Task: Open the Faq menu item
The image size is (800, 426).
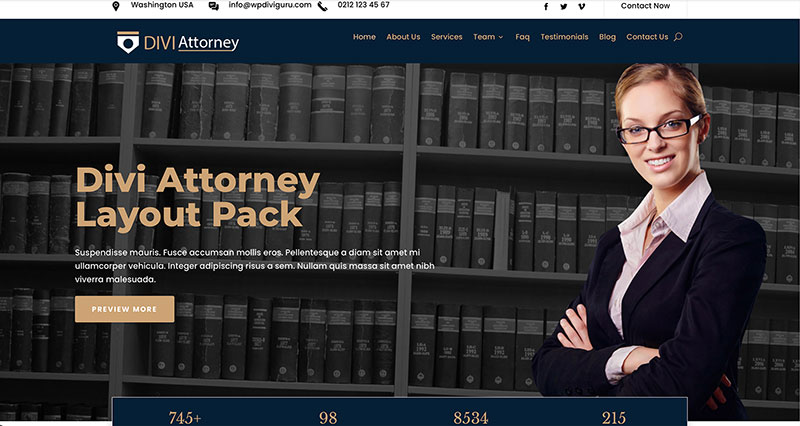Action: pyautogui.click(x=522, y=37)
